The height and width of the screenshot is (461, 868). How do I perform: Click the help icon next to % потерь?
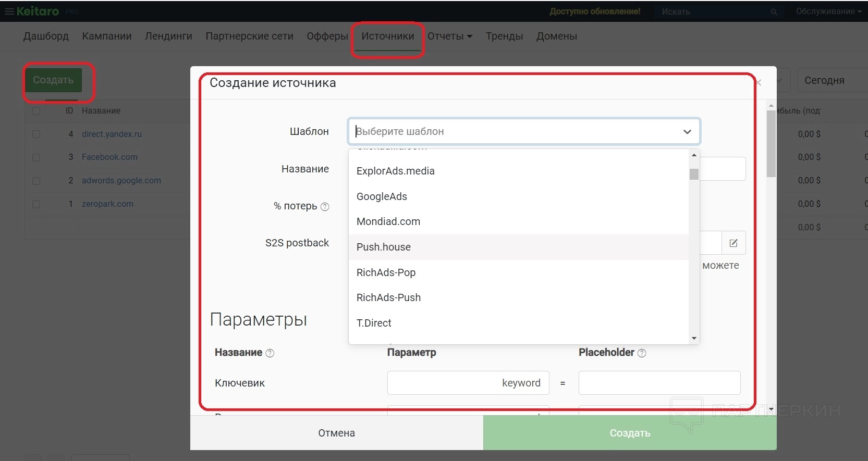[325, 207]
